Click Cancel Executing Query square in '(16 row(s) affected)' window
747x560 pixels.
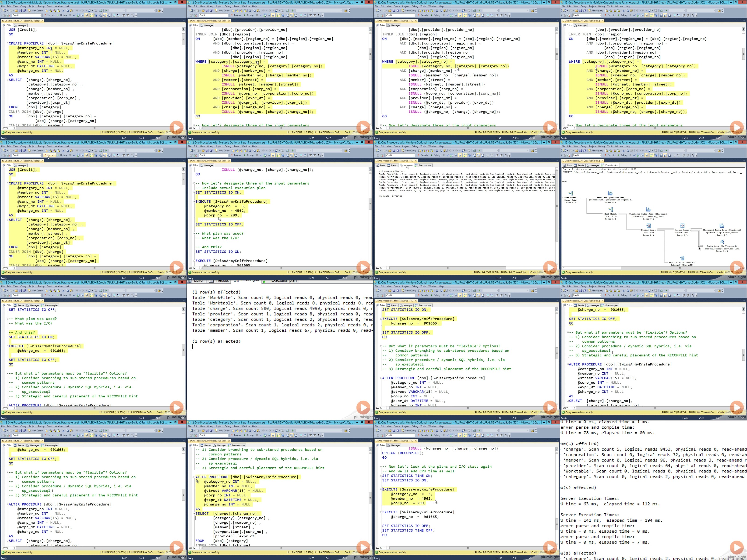click(x=444, y=155)
